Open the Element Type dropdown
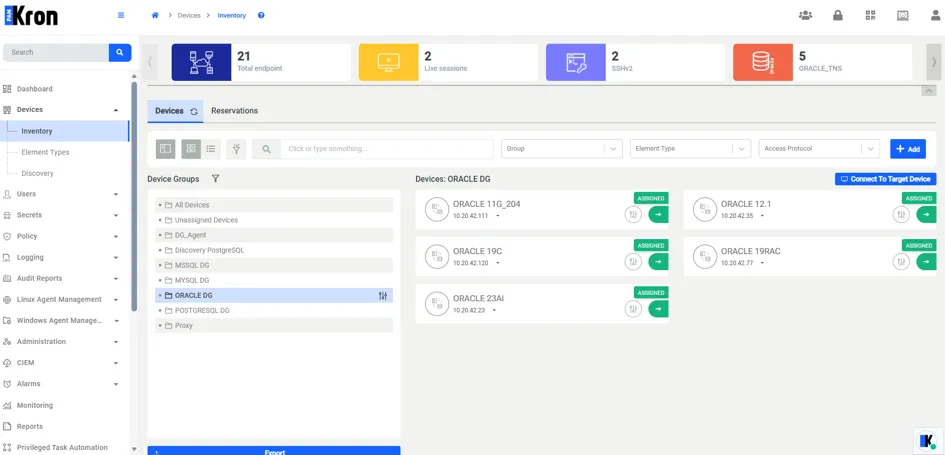This screenshot has height=455, width=945. pyautogui.click(x=691, y=149)
